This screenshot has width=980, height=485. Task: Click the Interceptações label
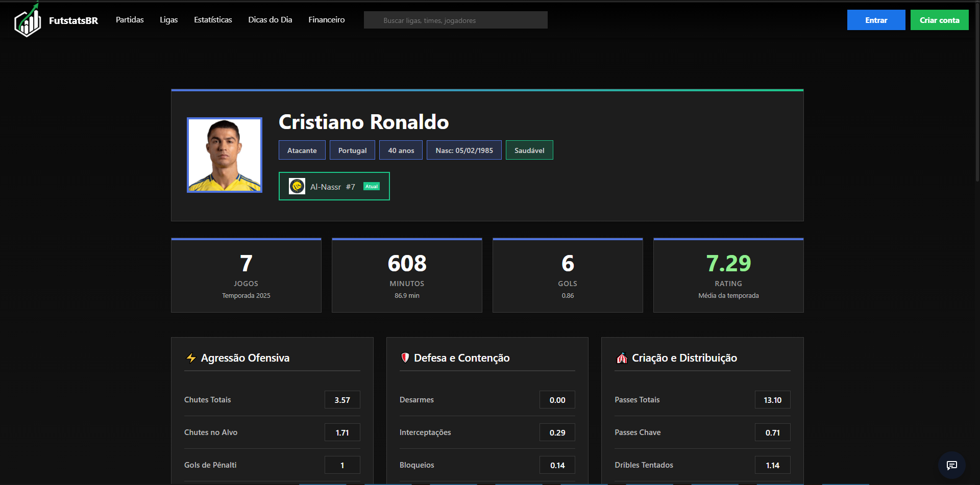(425, 432)
